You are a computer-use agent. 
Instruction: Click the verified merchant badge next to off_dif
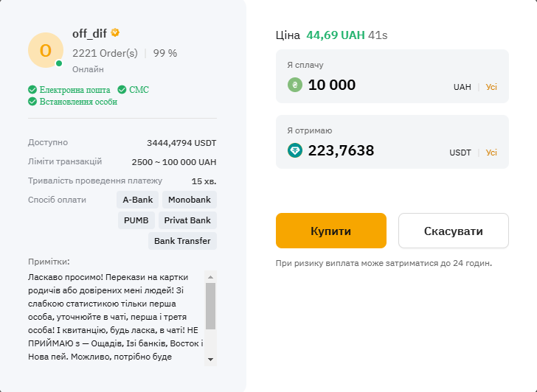coord(115,33)
